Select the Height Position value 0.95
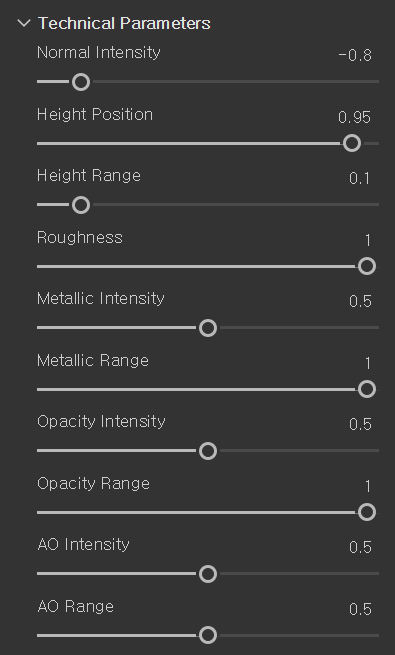 pos(354,117)
